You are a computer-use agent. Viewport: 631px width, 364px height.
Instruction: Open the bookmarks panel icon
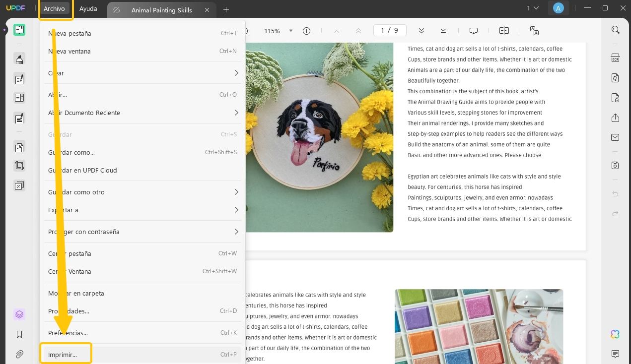pyautogui.click(x=19, y=334)
